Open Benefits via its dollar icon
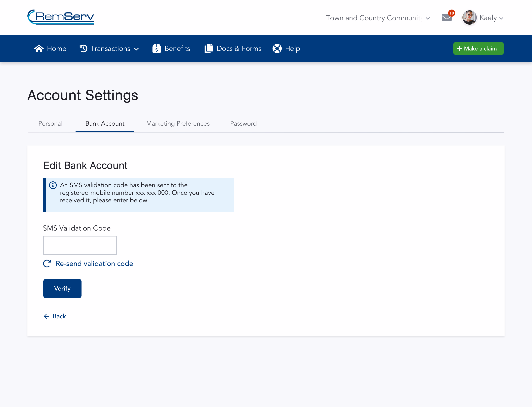The height and width of the screenshot is (407, 532). pyautogui.click(x=157, y=48)
